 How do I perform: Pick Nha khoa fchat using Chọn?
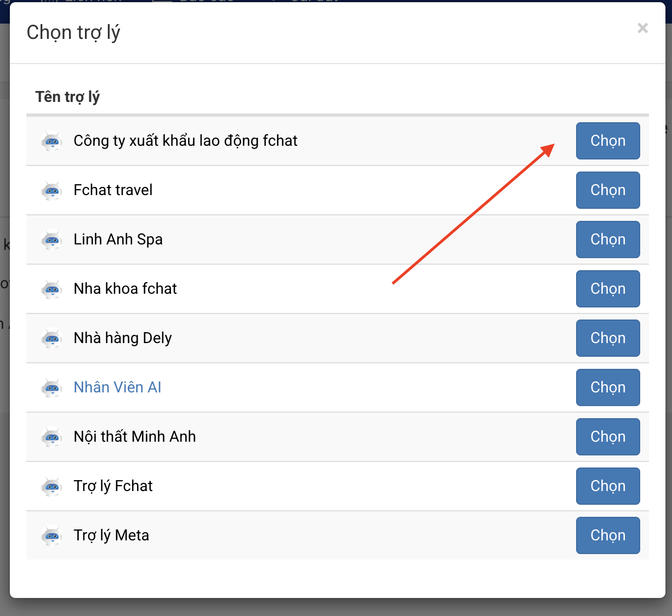(607, 289)
